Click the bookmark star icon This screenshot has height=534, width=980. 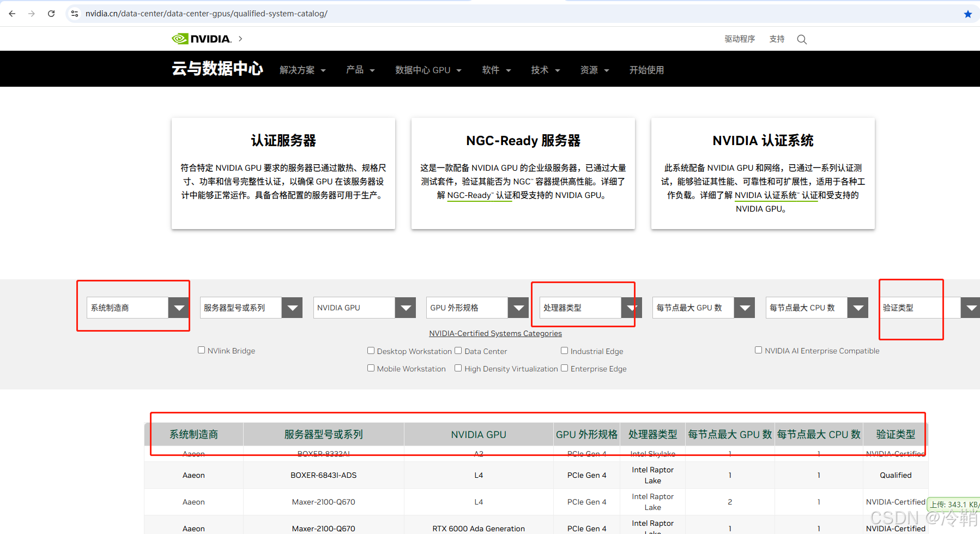point(967,14)
